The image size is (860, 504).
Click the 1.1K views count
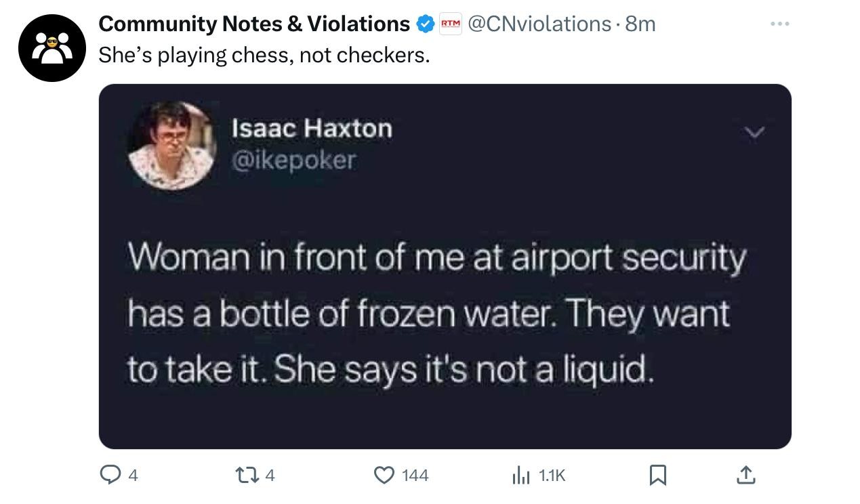pos(552,476)
